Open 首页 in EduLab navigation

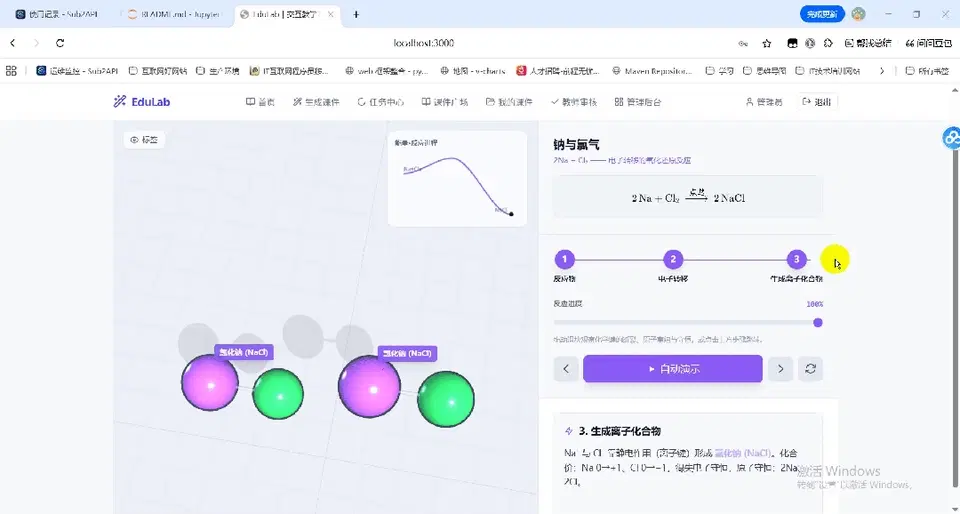click(x=260, y=102)
